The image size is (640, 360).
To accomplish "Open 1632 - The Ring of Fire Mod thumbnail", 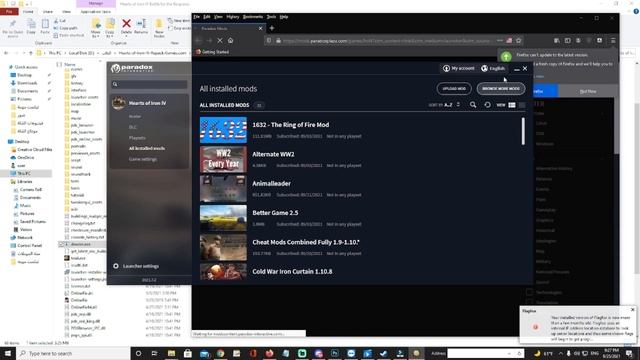I will click(223, 130).
